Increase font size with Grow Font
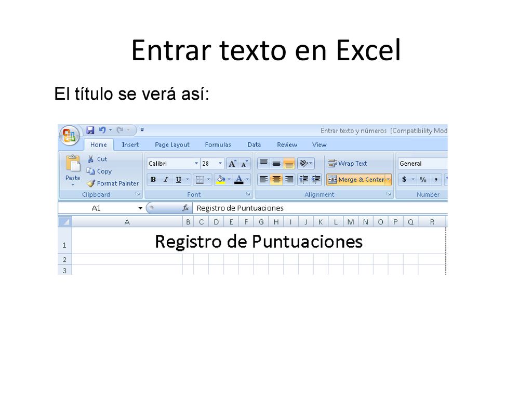532x399 pixels. coord(232,164)
